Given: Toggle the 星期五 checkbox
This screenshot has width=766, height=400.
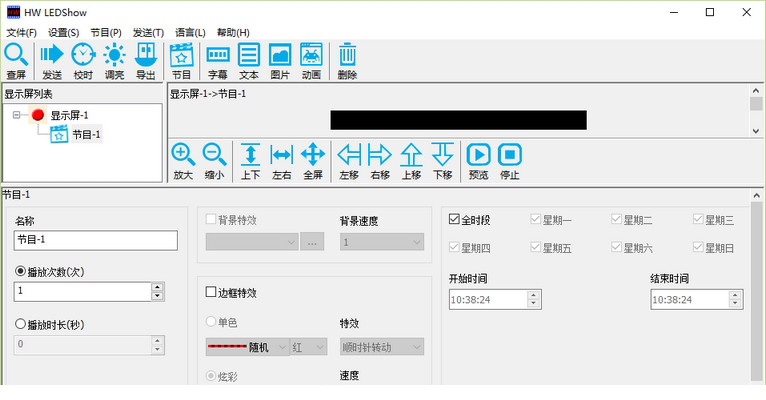Looking at the screenshot, I should [x=535, y=247].
